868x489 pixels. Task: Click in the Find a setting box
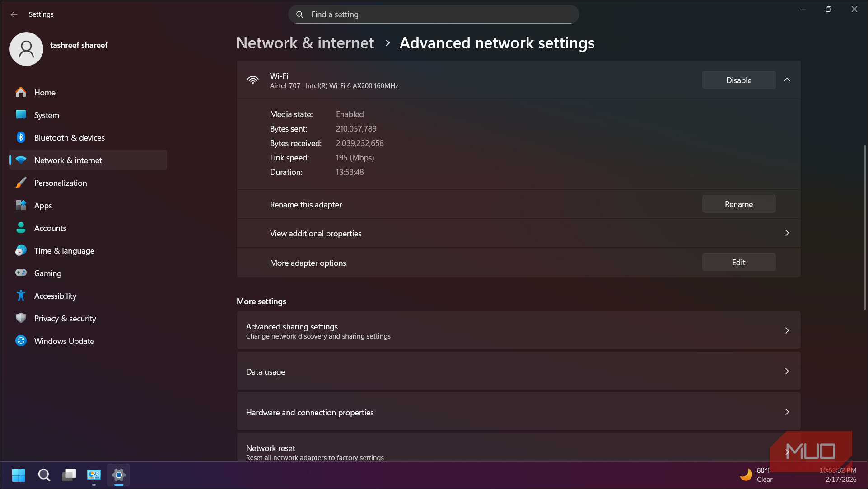[434, 14]
